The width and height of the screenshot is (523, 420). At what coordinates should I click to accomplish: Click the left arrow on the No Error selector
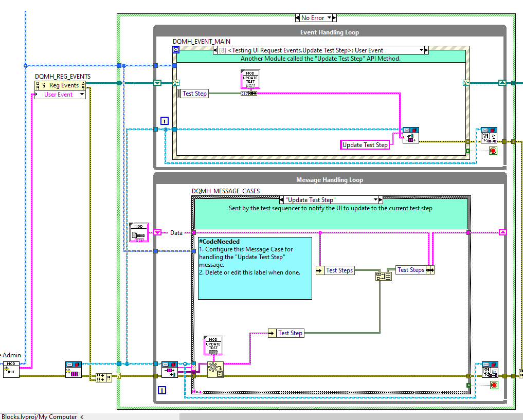[299, 17]
